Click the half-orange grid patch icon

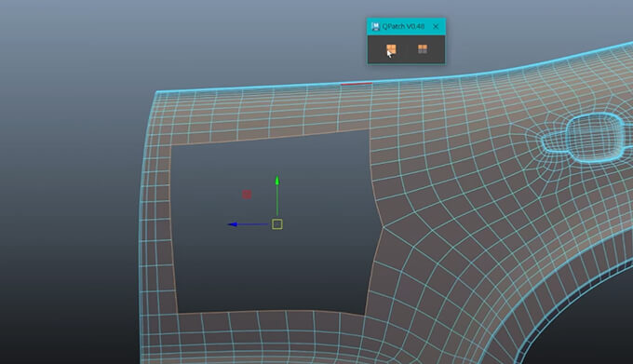[x=423, y=49]
